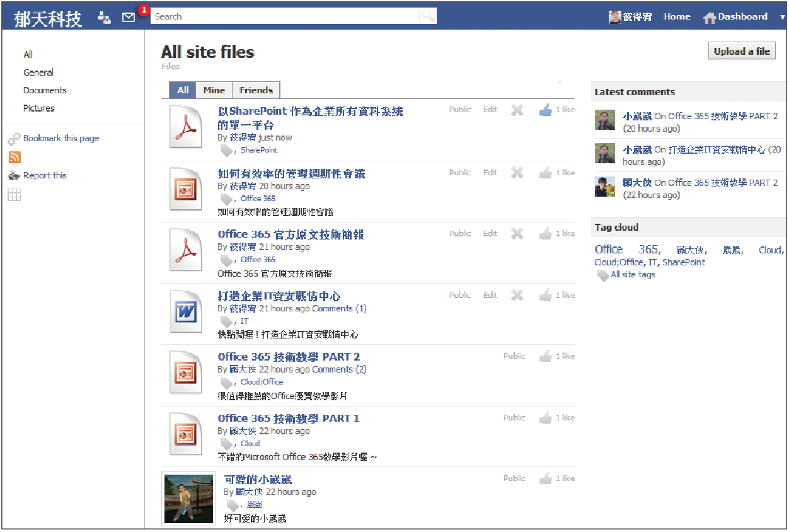Open the 可愛的小崴崴 photo thumbnail
Screen dimensions: 789x532
click(x=189, y=499)
